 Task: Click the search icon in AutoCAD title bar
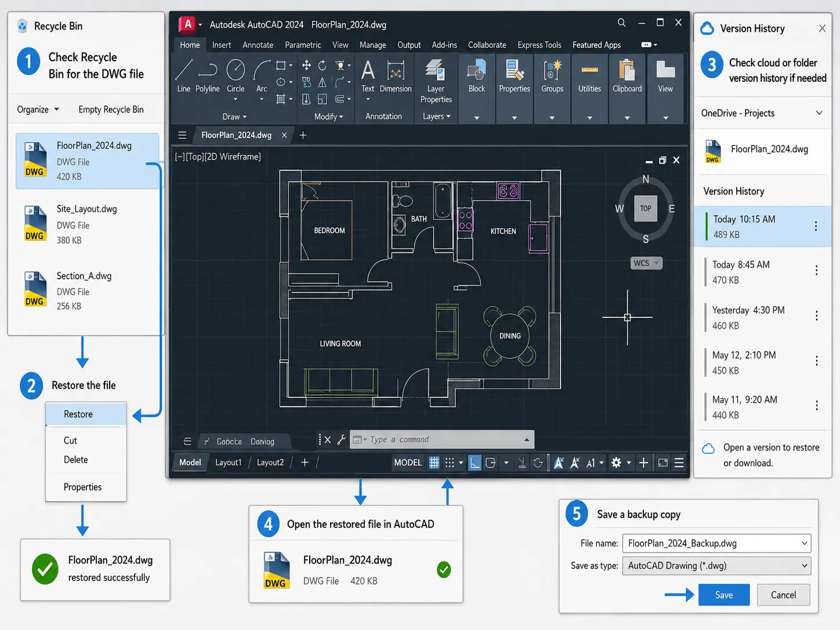click(621, 23)
